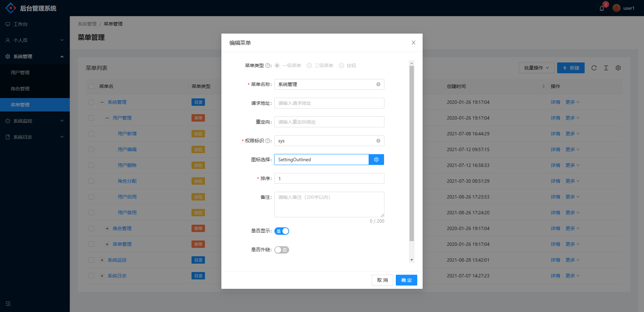The image size is (644, 312).
Task: Collapse the 用户管理 tree node
Action: [107, 118]
